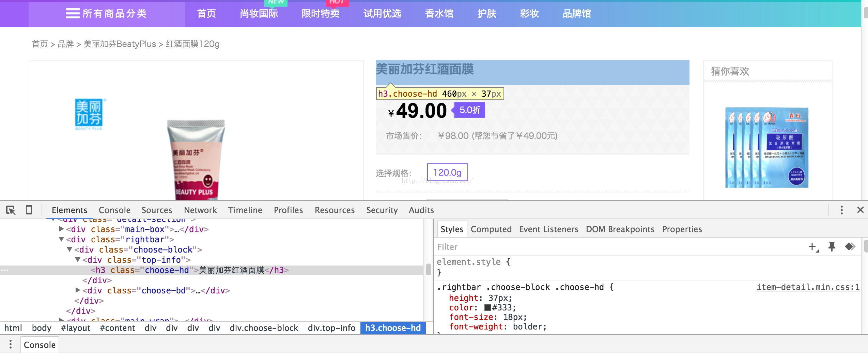Open 彩妆 navigation item
Image resolution: width=868 pixels, height=354 pixels.
529,13
